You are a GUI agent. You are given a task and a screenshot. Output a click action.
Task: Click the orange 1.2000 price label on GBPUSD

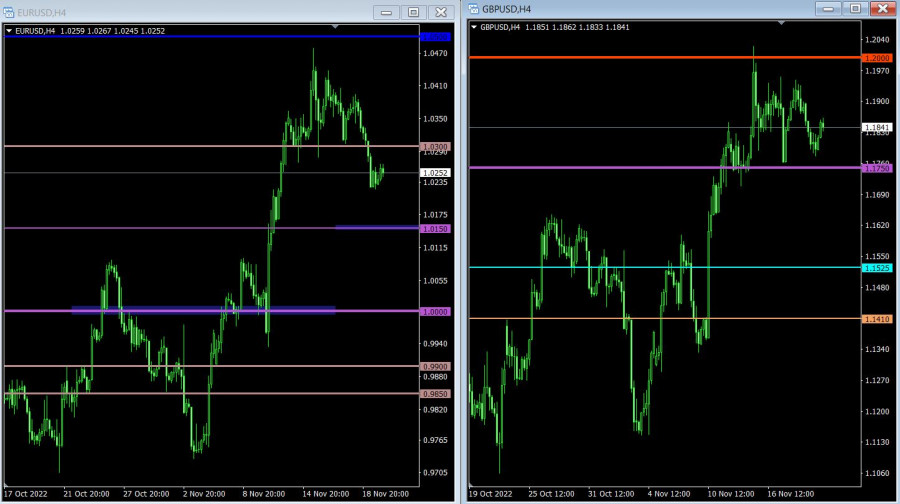[877, 58]
